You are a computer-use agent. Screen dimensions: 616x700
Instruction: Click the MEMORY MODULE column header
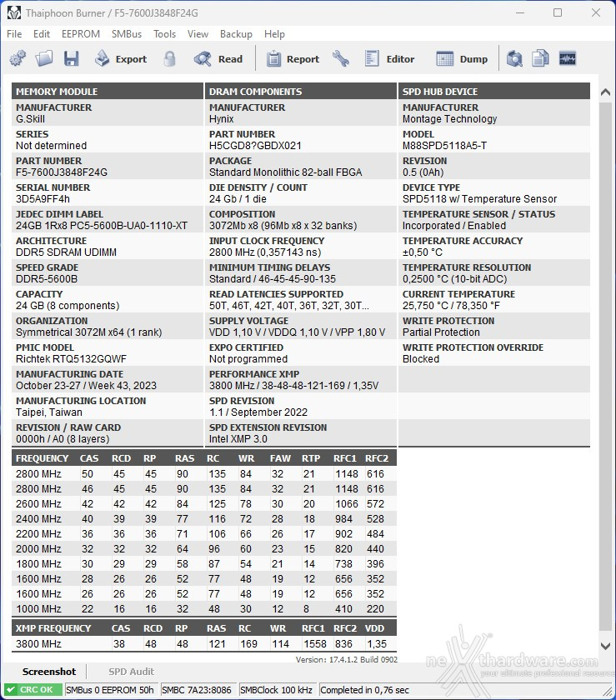108,92
